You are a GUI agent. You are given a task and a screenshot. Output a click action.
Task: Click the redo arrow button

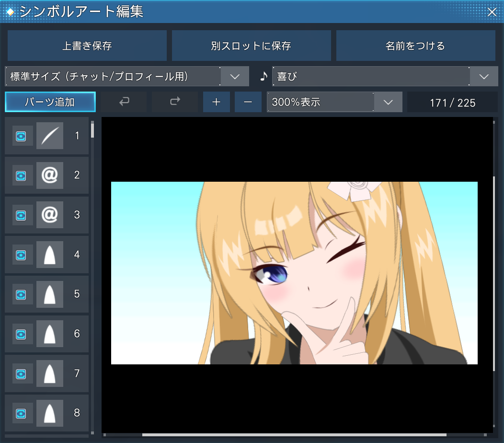175,102
